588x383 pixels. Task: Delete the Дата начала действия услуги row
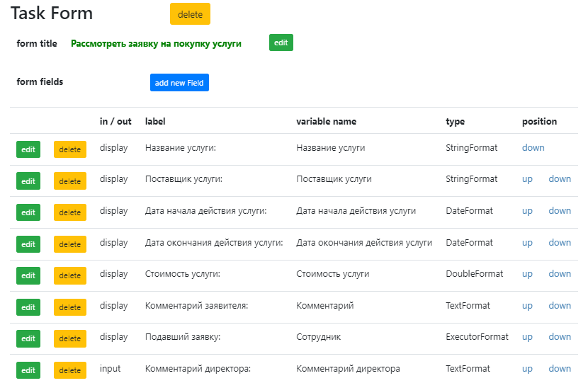pos(69,212)
